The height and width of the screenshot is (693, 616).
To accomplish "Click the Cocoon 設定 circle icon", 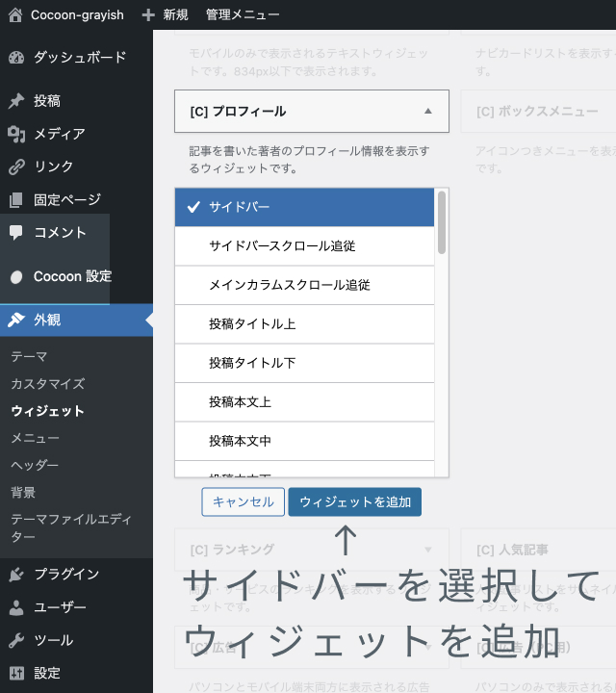I will click(16, 276).
